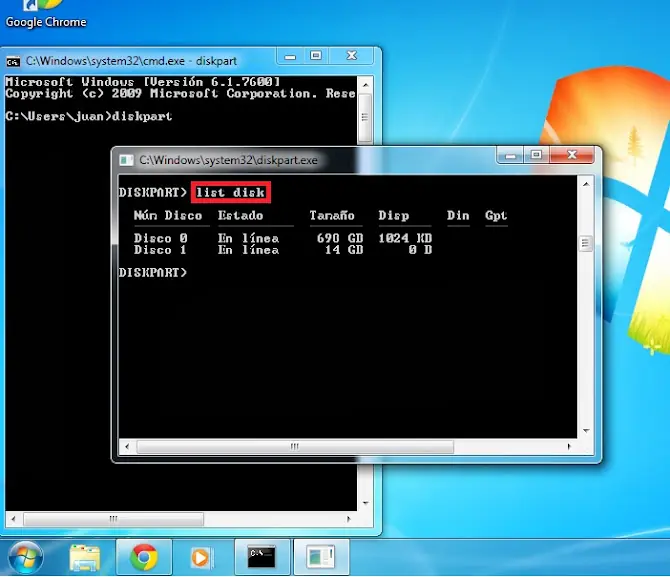Minimize the diskpart.exe window
670x577 pixels.
tap(511, 155)
